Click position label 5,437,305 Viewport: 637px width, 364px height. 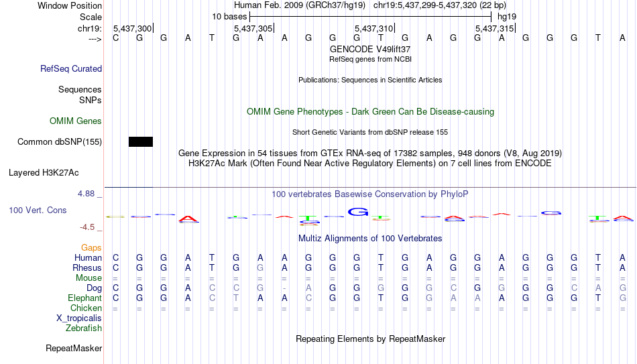click(253, 28)
